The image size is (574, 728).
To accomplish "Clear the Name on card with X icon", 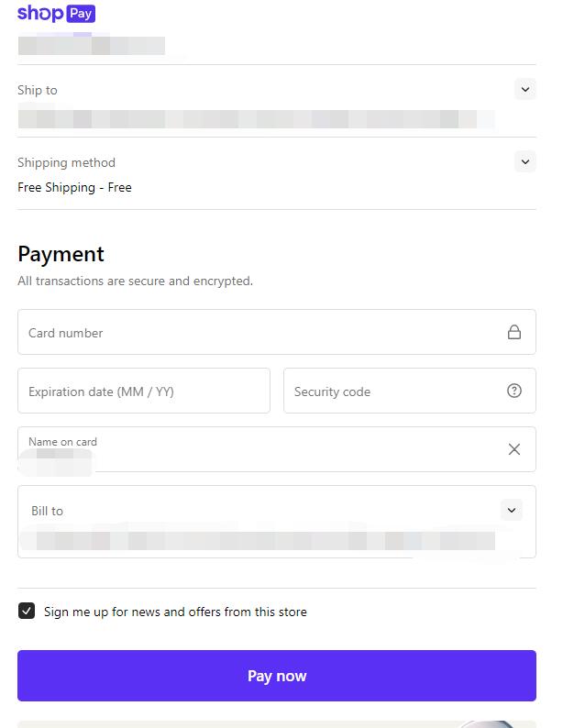I will click(514, 449).
